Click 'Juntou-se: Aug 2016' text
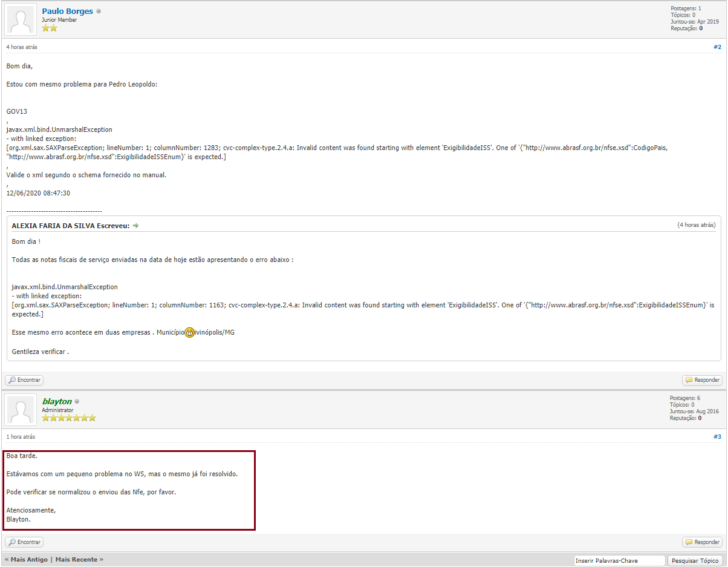 (694, 411)
